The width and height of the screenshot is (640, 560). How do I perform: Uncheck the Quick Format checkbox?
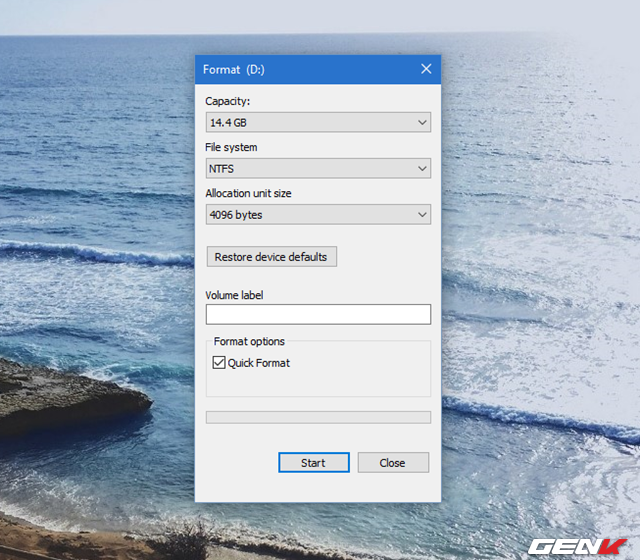pyautogui.click(x=219, y=362)
